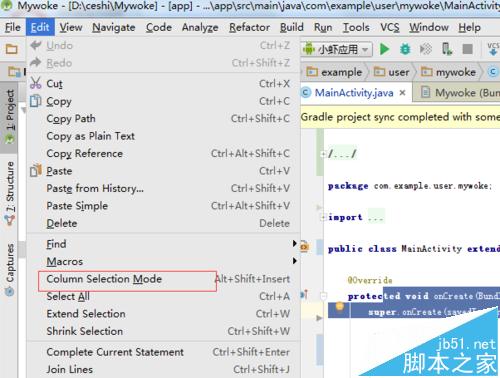Open the Structure side tool window

(10, 193)
